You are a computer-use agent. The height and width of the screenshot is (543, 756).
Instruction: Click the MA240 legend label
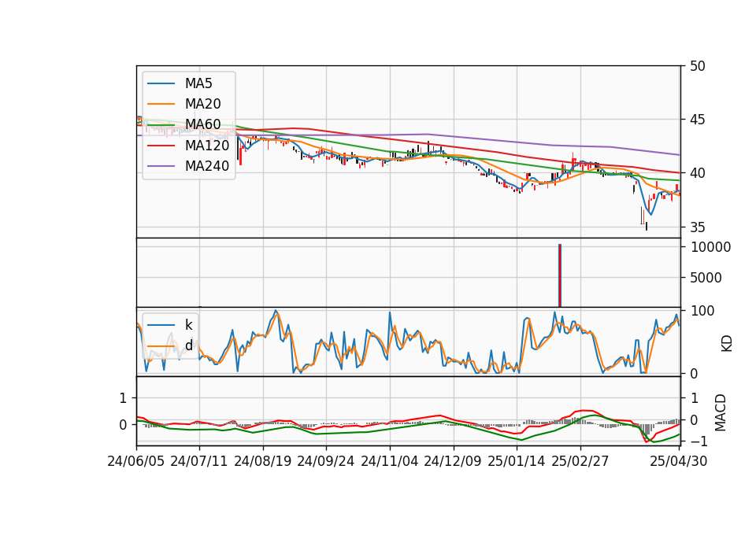pyautogui.click(x=207, y=166)
